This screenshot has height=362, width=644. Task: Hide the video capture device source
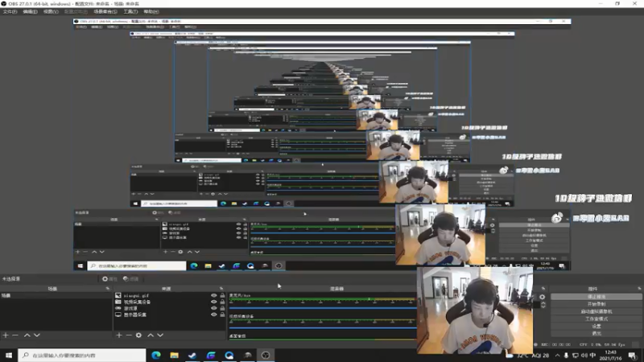point(213,302)
